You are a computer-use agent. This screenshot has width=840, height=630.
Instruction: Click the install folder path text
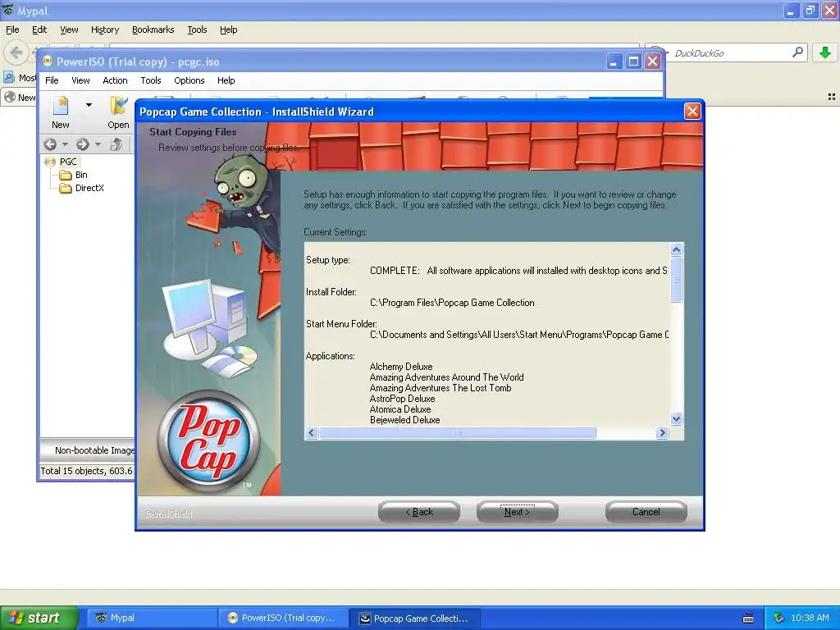point(452,303)
